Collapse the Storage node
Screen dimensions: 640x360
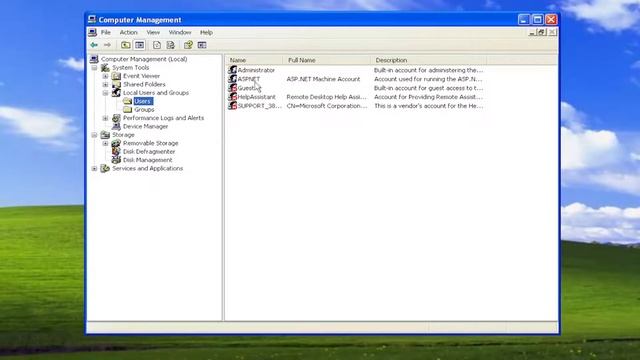[94, 135]
